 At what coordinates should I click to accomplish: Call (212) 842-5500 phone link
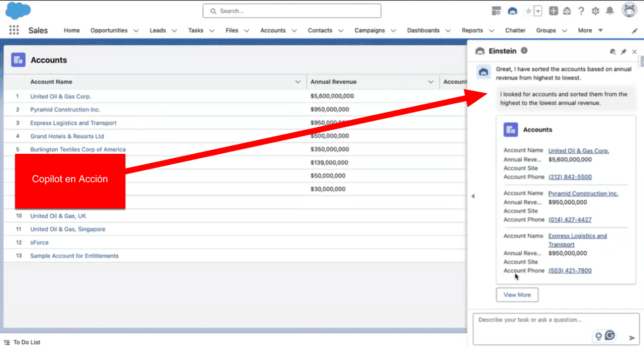click(570, 177)
